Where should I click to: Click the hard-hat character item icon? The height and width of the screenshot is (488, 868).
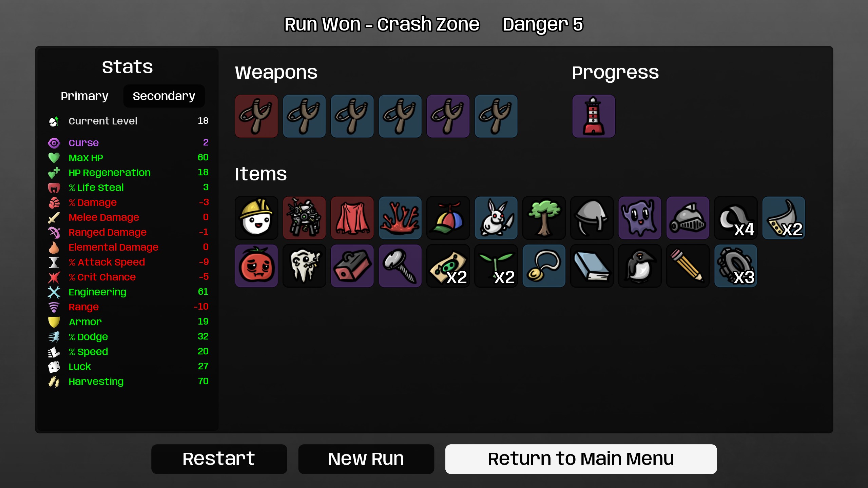pos(256,218)
